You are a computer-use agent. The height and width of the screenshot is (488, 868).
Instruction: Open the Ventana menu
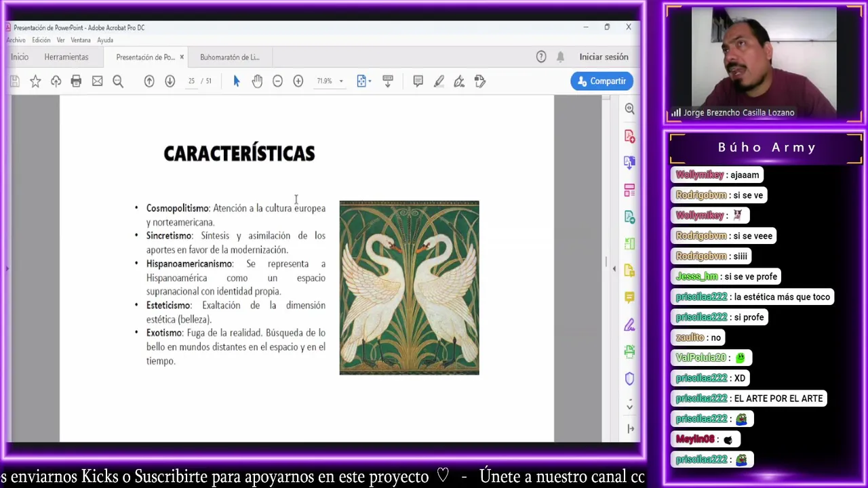81,41
